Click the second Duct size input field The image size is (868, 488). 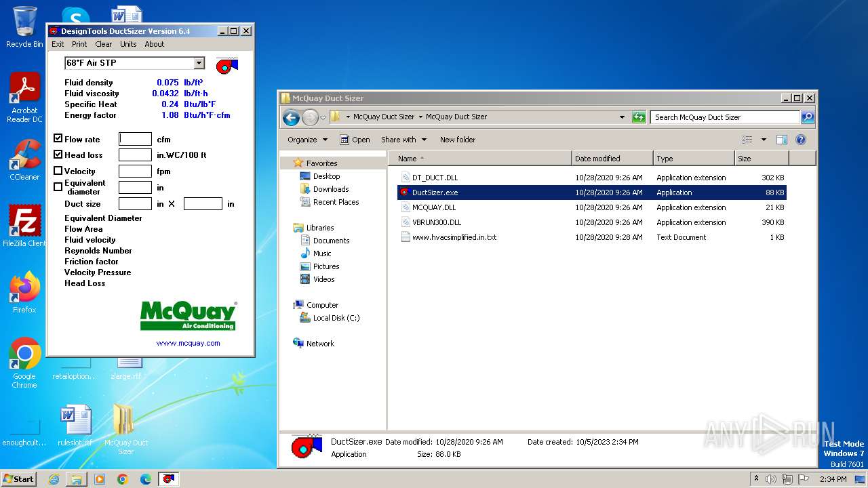click(203, 204)
